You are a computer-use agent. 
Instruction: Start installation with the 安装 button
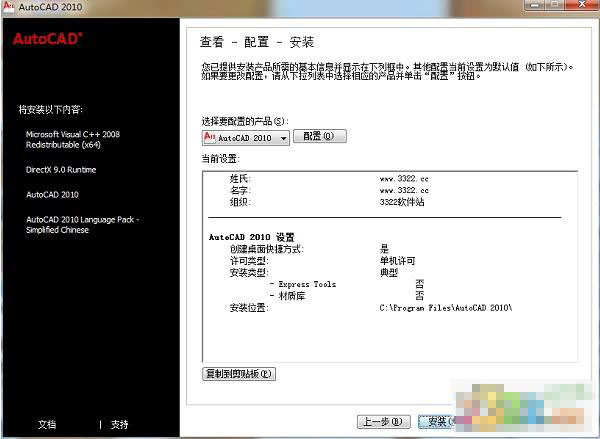point(436,422)
